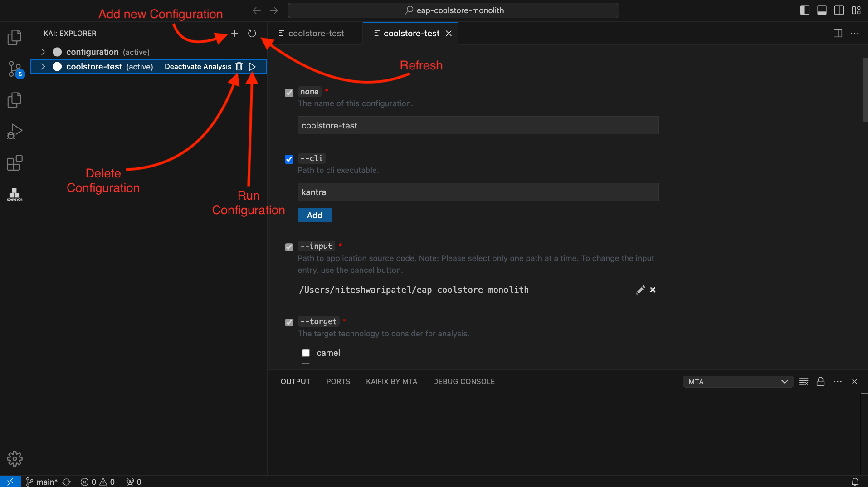Toggle the bottom panel layout icon
The image size is (868, 487).
click(822, 10)
